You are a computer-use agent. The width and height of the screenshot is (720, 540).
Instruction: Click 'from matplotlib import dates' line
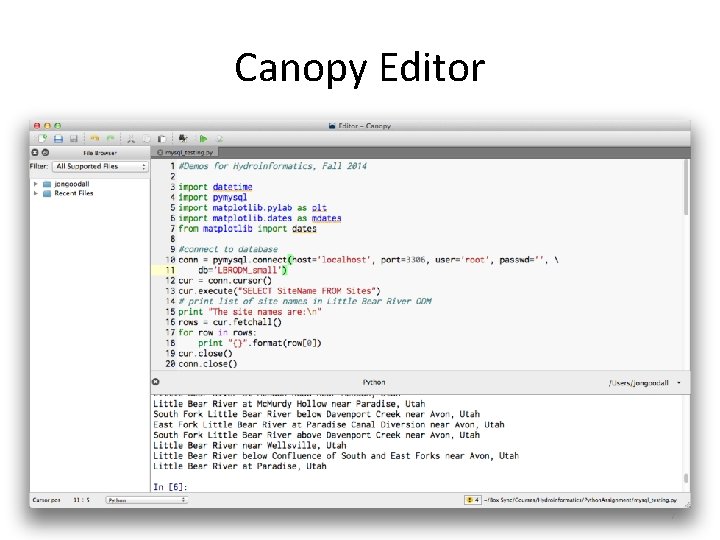pyautogui.click(x=248, y=229)
